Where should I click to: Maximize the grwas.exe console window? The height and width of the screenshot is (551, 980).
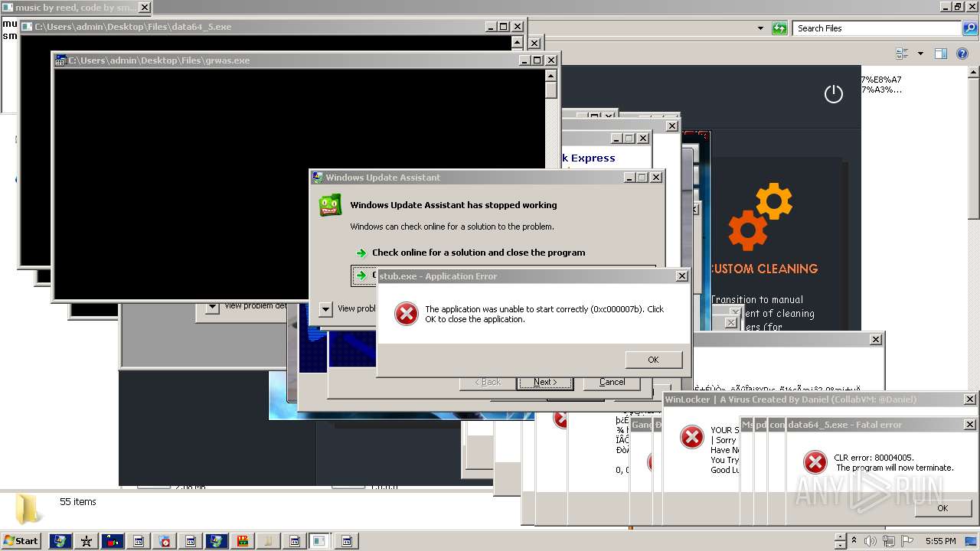(x=537, y=60)
